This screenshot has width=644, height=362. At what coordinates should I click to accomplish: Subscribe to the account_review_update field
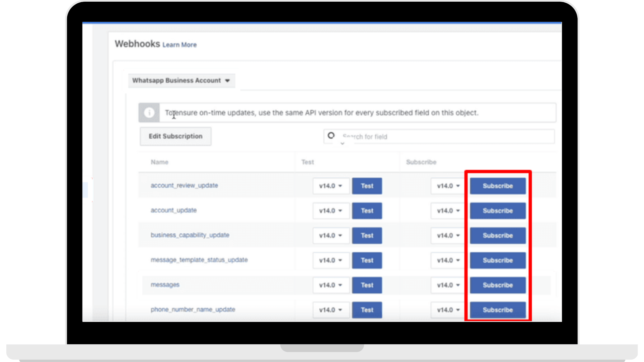(497, 186)
